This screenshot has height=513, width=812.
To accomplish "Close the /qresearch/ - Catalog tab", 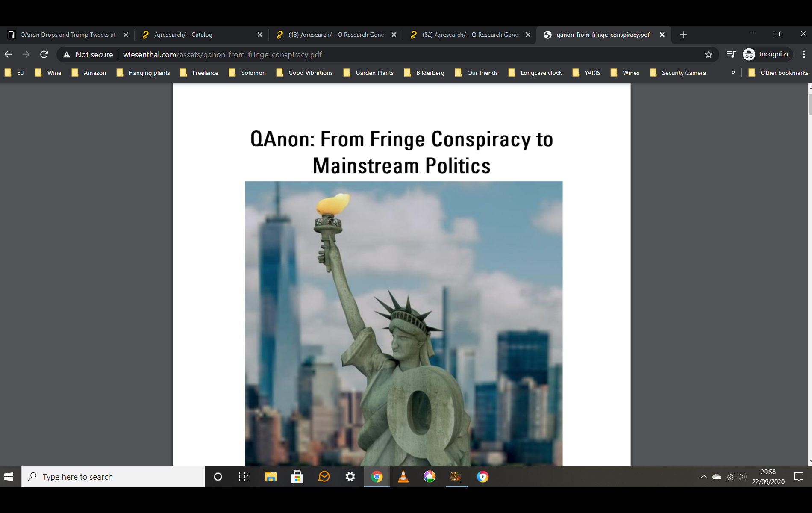I will click(260, 35).
